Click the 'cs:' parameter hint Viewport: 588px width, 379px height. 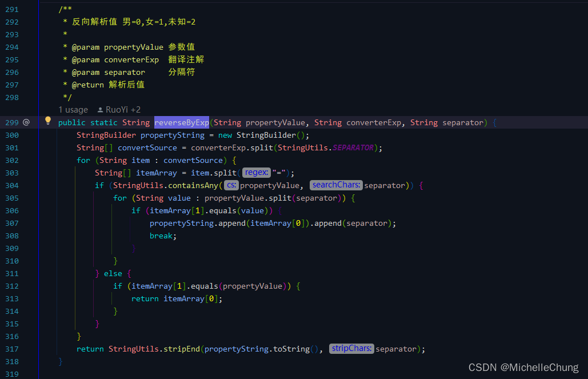coord(231,185)
